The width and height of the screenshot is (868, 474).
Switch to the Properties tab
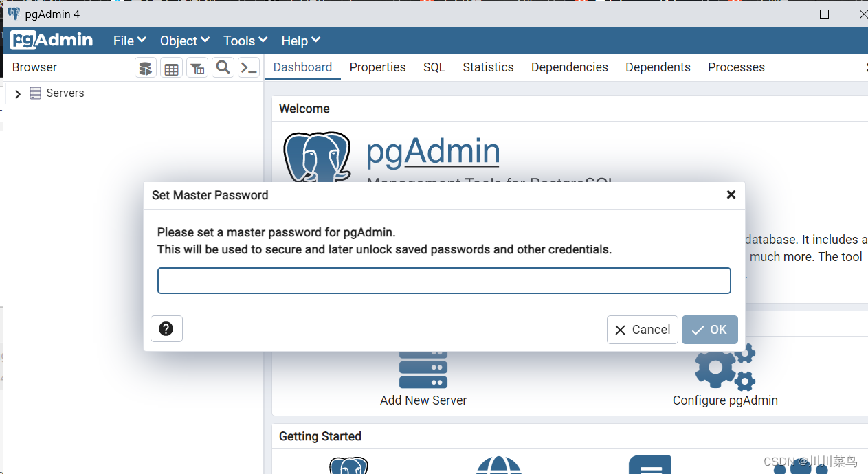(x=377, y=67)
